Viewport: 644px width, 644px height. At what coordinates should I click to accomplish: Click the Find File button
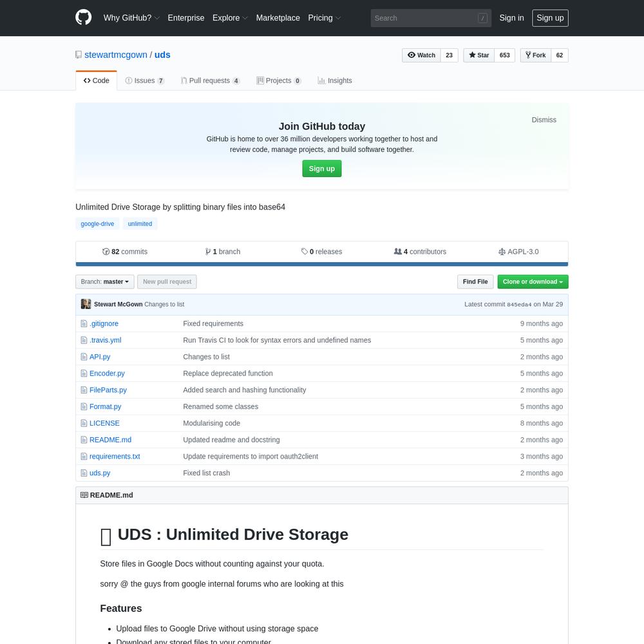pos(475,282)
